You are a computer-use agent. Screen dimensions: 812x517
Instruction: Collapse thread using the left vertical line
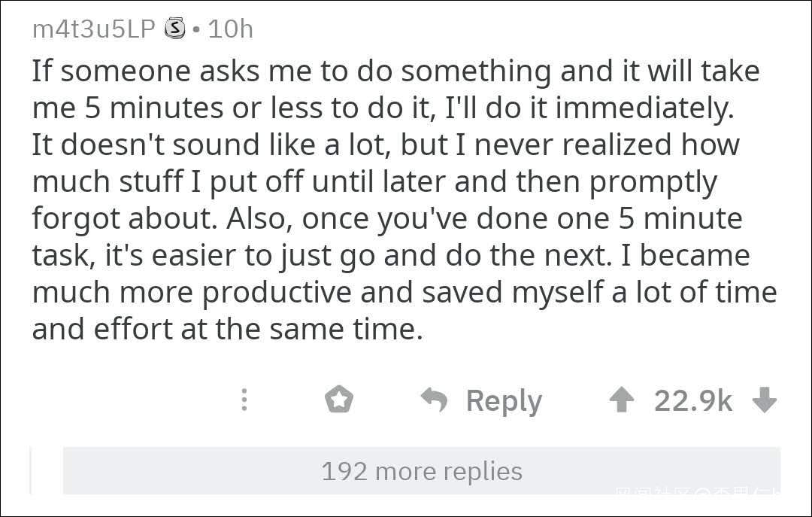[31, 470]
